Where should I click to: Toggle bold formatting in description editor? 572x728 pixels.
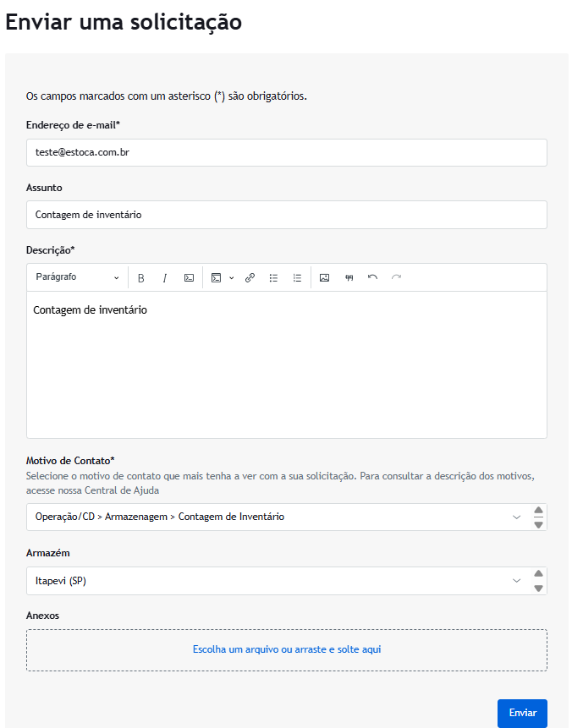(141, 277)
